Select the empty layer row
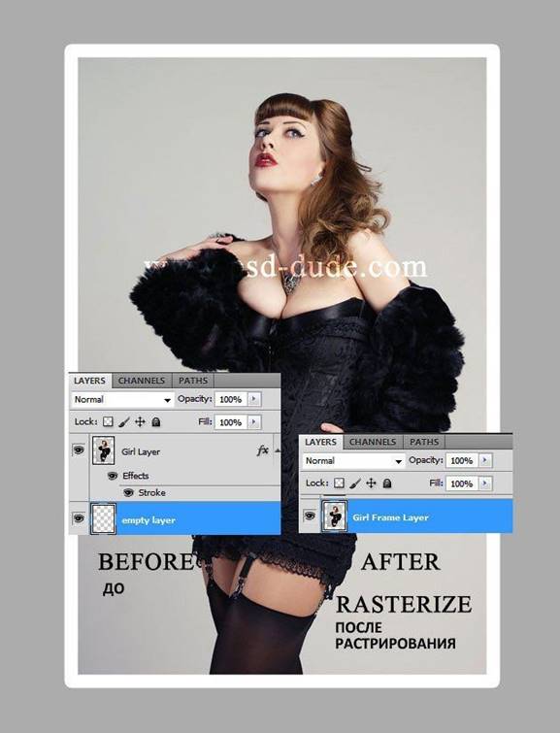Viewport: 560px width, 733px height. (175, 518)
